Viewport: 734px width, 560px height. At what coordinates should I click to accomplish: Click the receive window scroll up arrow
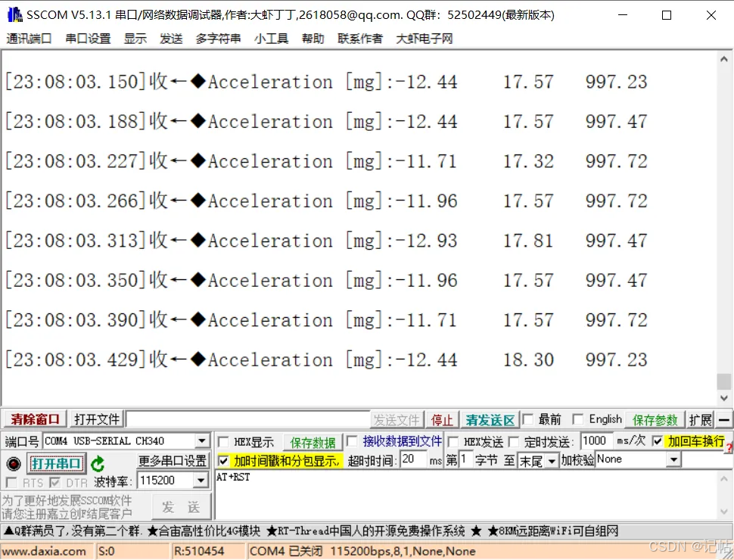[723, 59]
